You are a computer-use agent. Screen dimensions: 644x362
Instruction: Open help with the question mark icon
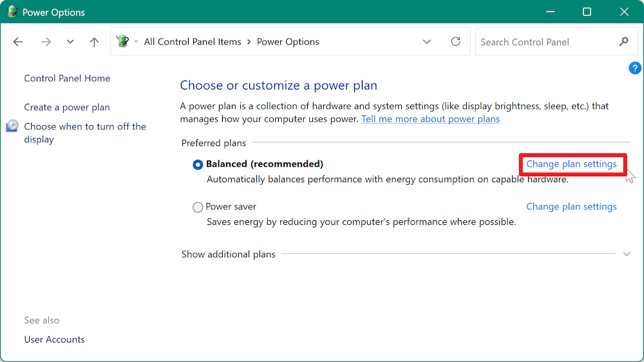[634, 68]
